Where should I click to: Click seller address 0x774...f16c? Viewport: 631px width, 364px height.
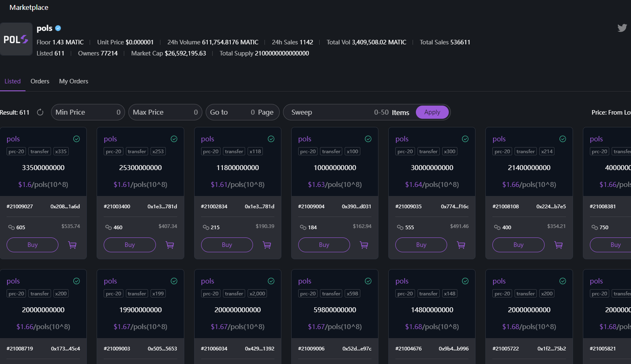click(454, 206)
